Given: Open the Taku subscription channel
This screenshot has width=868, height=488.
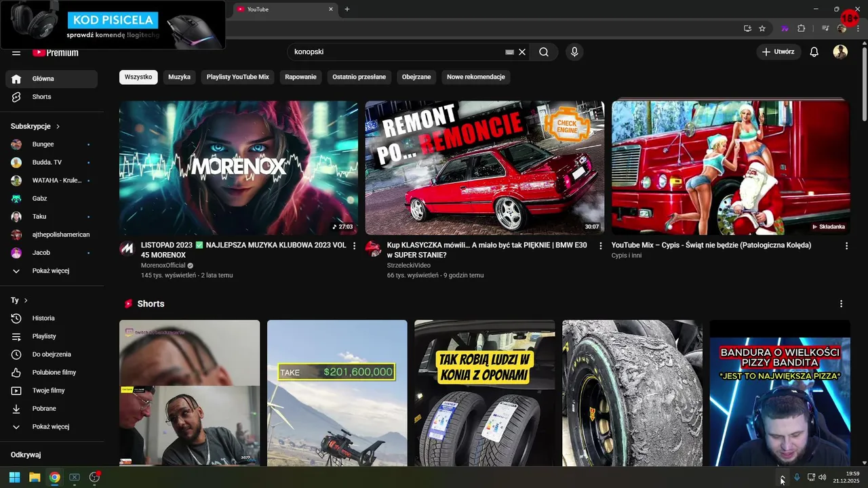Looking at the screenshot, I should pos(52,217).
